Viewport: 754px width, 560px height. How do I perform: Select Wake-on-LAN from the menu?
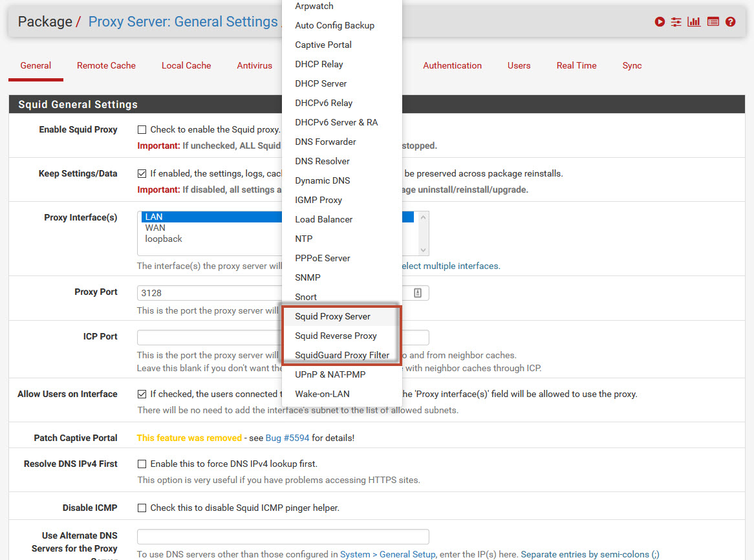click(x=342, y=394)
